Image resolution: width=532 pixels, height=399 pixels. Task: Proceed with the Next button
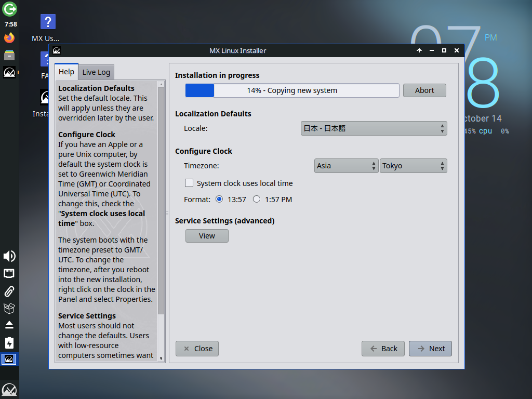(x=430, y=349)
